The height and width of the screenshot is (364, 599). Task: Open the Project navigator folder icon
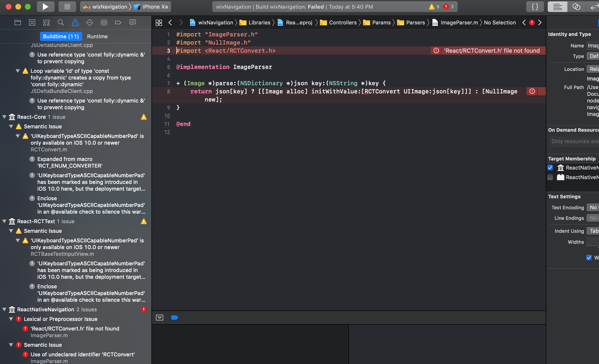[17, 22]
